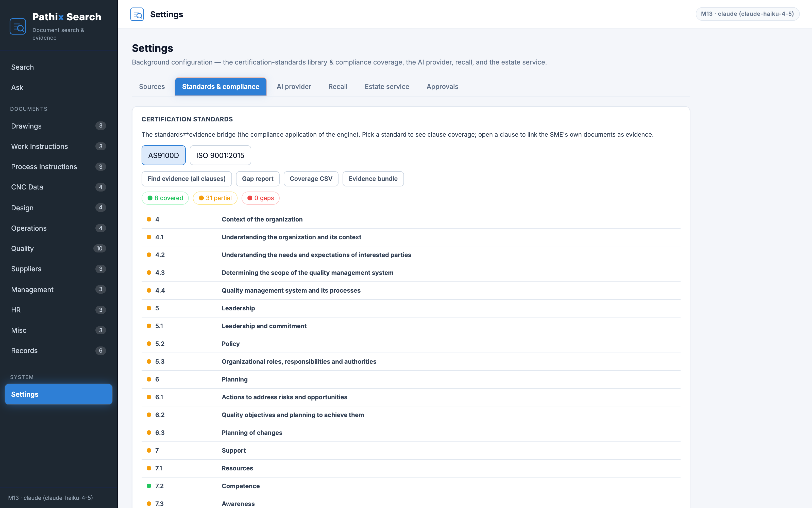Go to the Design documents category

(59, 208)
